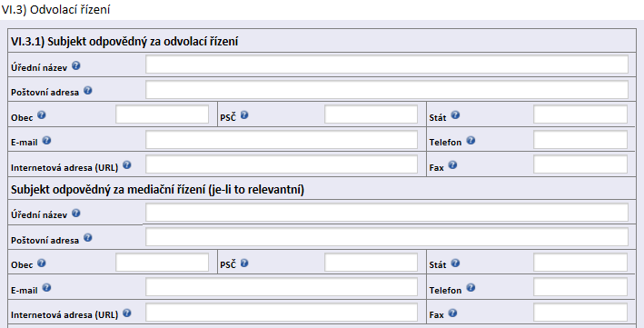644x328 pixels.
Task: Click help icon beside mediation Úřední název
Action: [76, 213]
